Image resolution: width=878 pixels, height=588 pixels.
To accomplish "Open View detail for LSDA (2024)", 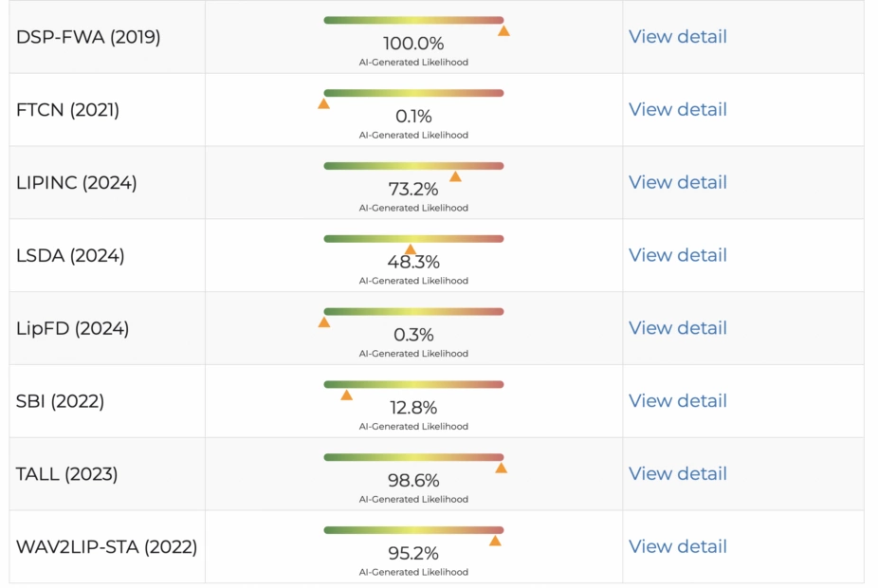I will click(677, 255).
